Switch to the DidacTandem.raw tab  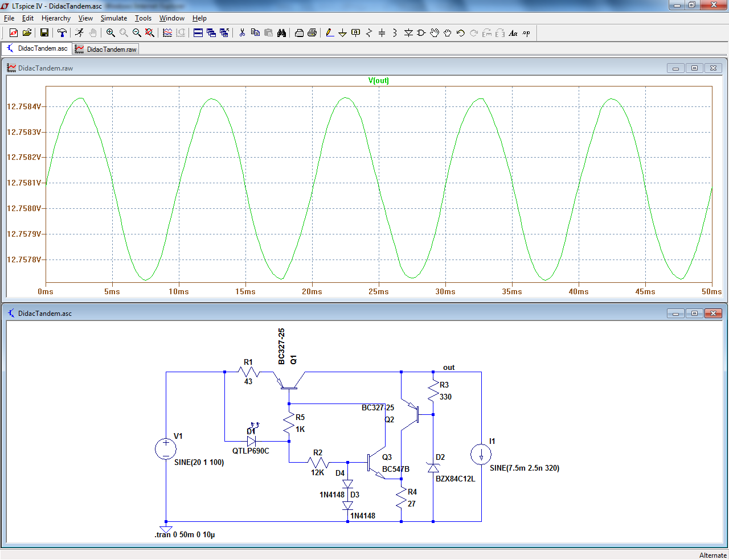[x=107, y=50]
